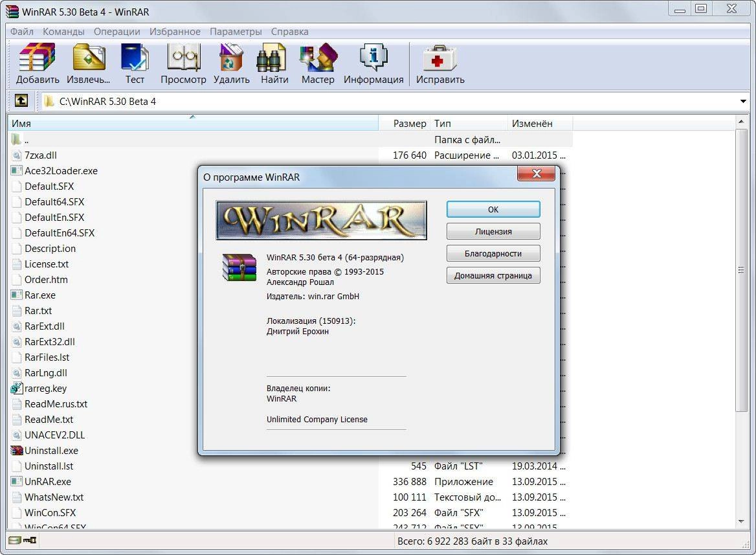The width and height of the screenshot is (756, 555).
Task: Select the ReadMe.txt file
Action: pos(49,420)
